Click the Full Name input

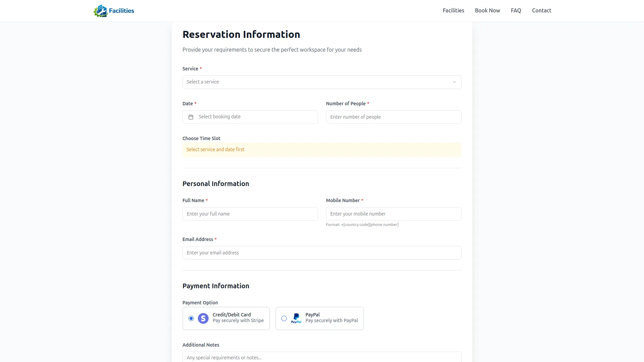pyautogui.click(x=250, y=214)
